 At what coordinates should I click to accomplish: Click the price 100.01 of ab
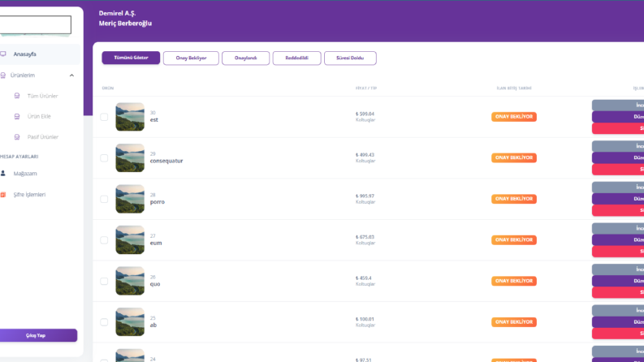click(x=365, y=319)
